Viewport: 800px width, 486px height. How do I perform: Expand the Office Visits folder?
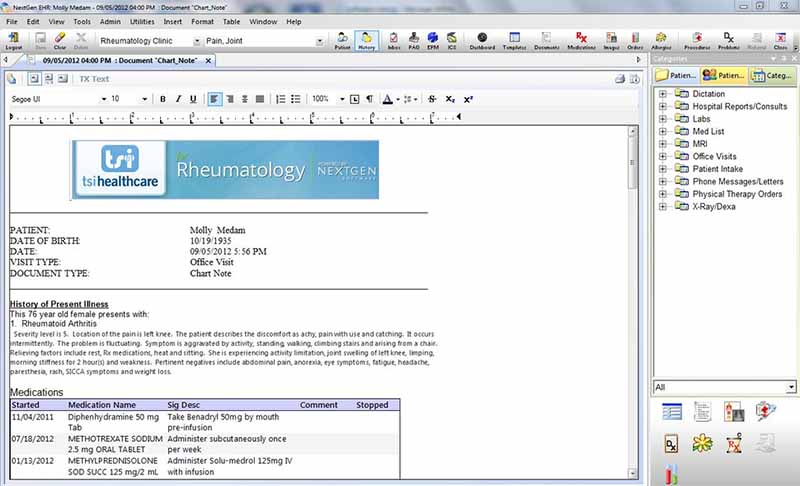coord(662,156)
